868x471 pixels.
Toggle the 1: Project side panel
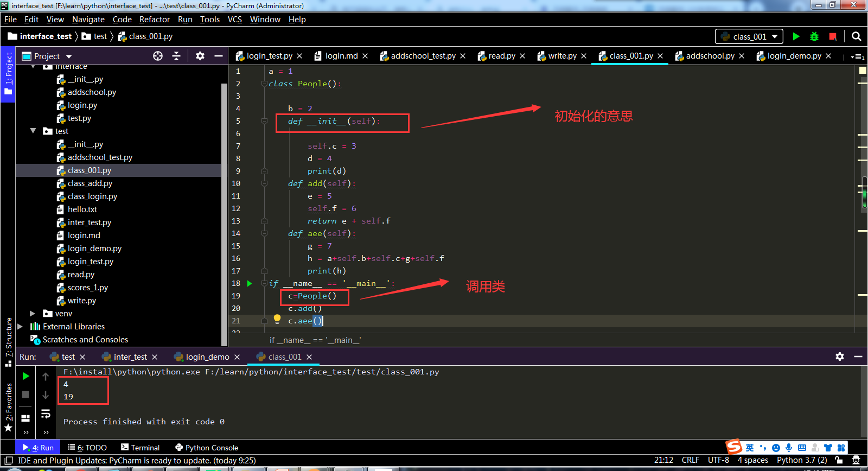8,73
